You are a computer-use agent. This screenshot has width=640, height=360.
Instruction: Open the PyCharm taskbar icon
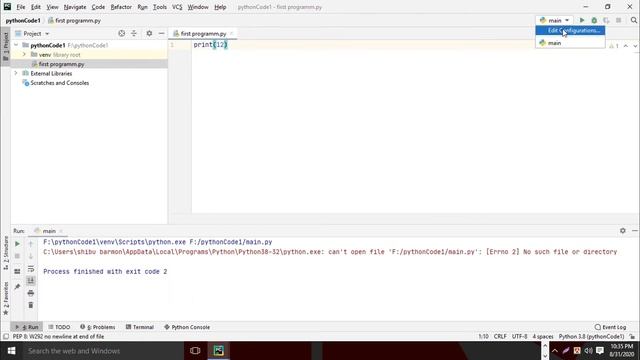(219, 351)
